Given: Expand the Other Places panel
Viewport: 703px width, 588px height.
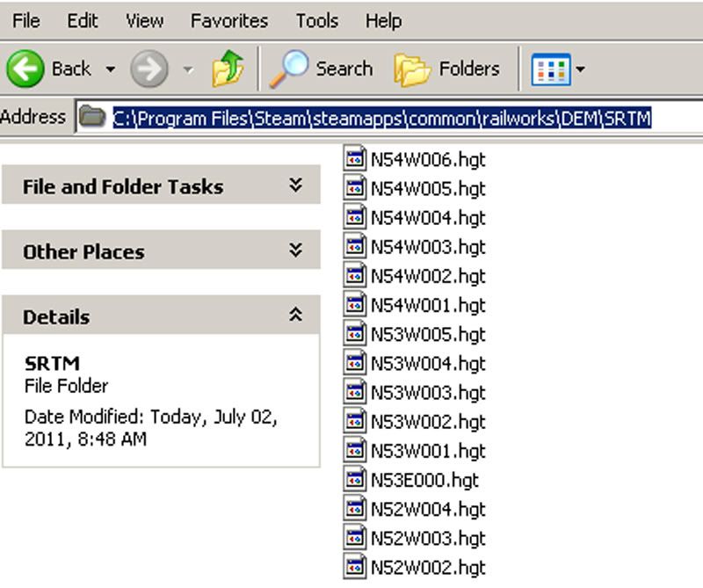Looking at the screenshot, I should click(296, 250).
